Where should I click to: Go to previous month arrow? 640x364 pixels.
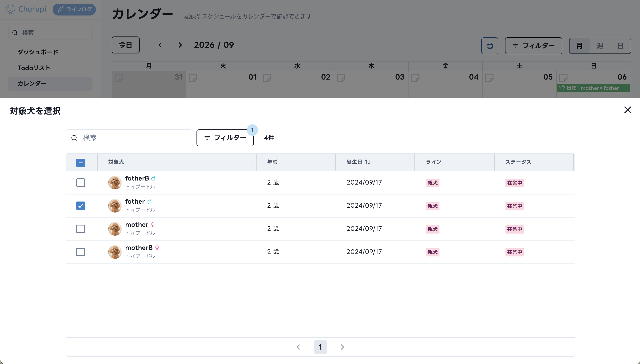pyautogui.click(x=160, y=45)
